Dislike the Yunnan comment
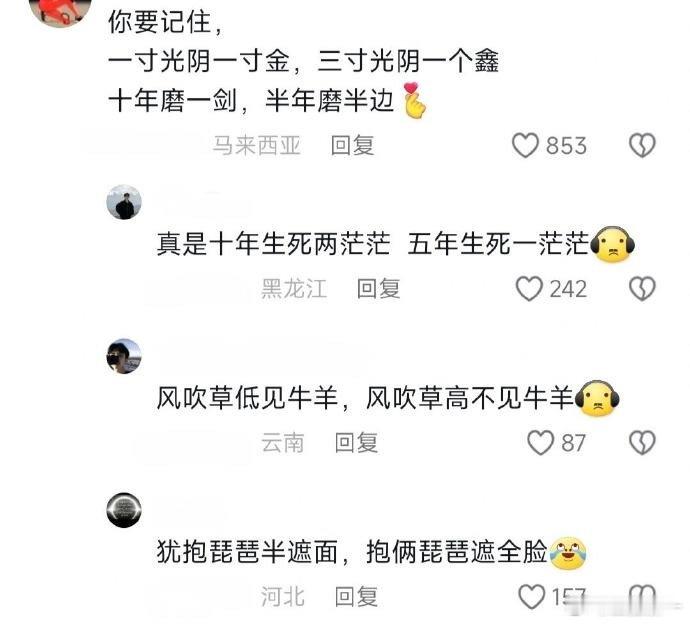 click(x=642, y=443)
